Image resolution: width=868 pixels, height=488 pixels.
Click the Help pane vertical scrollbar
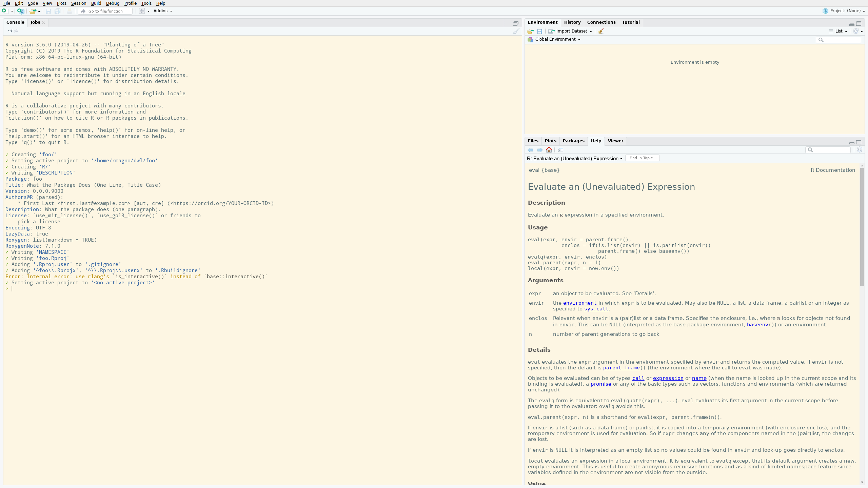tap(862, 227)
